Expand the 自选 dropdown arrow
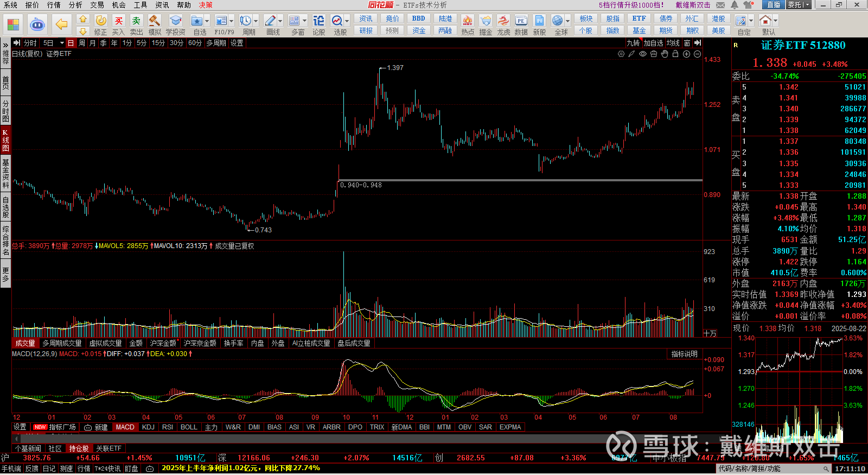The height and width of the screenshot is (475, 868). pos(207,21)
